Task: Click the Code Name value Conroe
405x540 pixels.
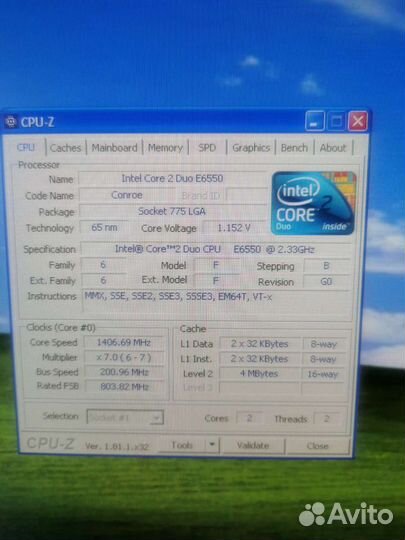Action: click(127, 195)
